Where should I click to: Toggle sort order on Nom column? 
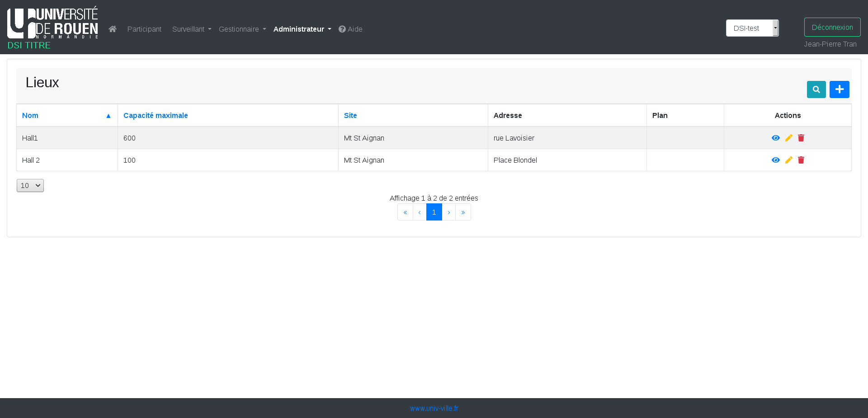(x=30, y=116)
